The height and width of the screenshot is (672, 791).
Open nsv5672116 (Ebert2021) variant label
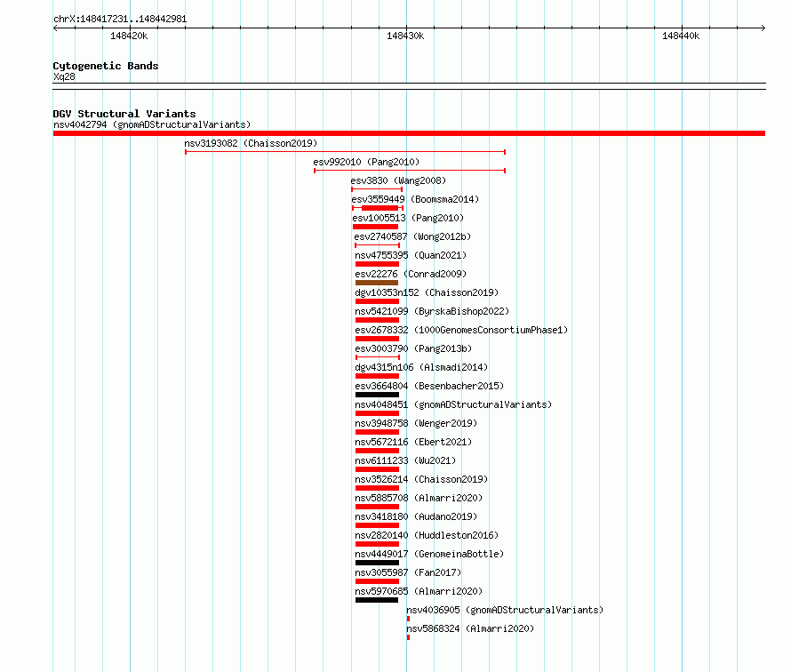(413, 442)
